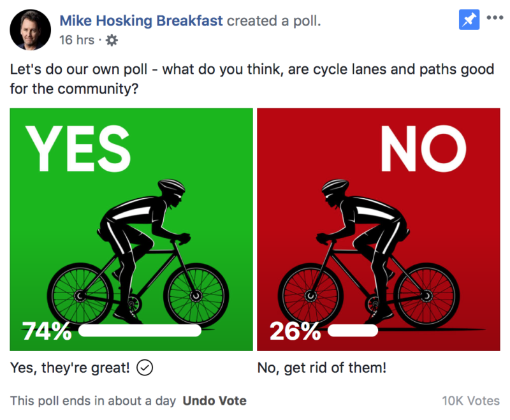Click the 16 hrs timestamp
Screen dimensions: 510x420
[76, 40]
